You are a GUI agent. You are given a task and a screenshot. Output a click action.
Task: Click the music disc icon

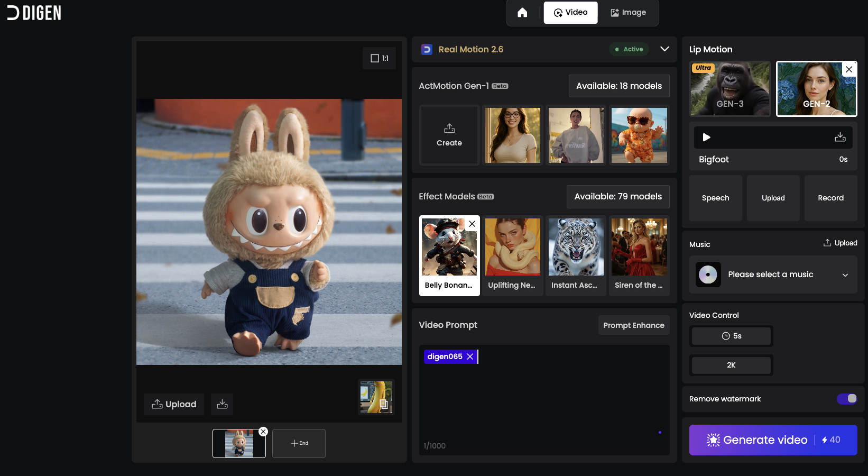(x=708, y=274)
